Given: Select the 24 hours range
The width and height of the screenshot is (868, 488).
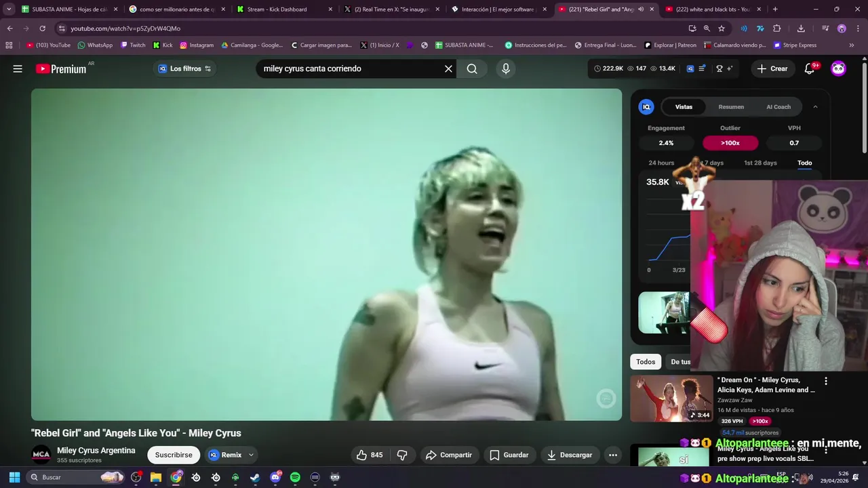Looking at the screenshot, I should (661, 163).
